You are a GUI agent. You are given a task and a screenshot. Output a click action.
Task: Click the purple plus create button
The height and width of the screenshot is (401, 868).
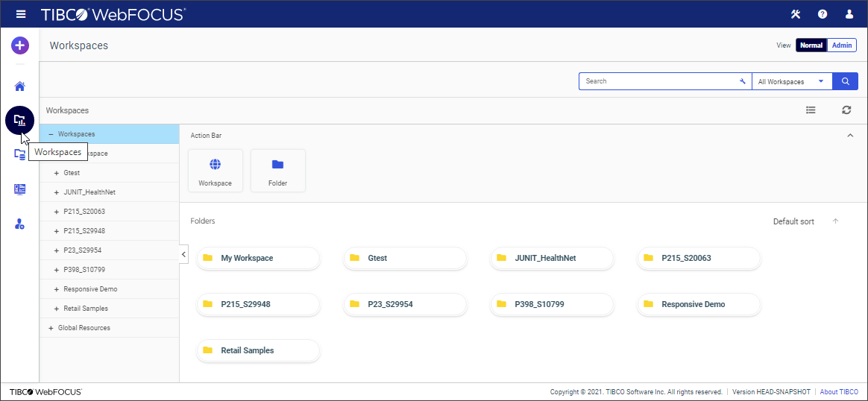20,45
